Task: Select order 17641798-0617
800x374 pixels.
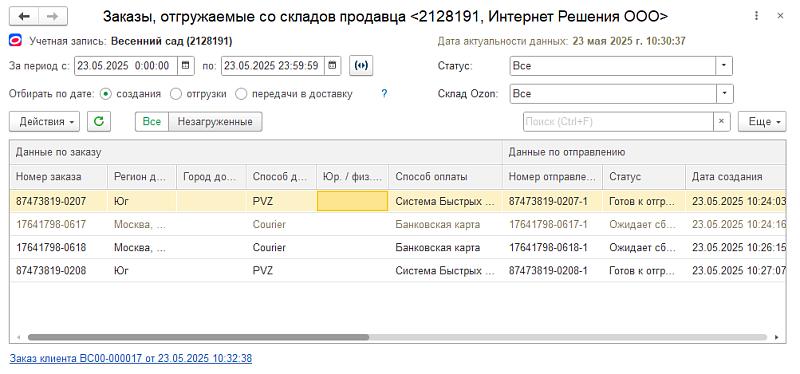Action: pyautogui.click(x=51, y=225)
